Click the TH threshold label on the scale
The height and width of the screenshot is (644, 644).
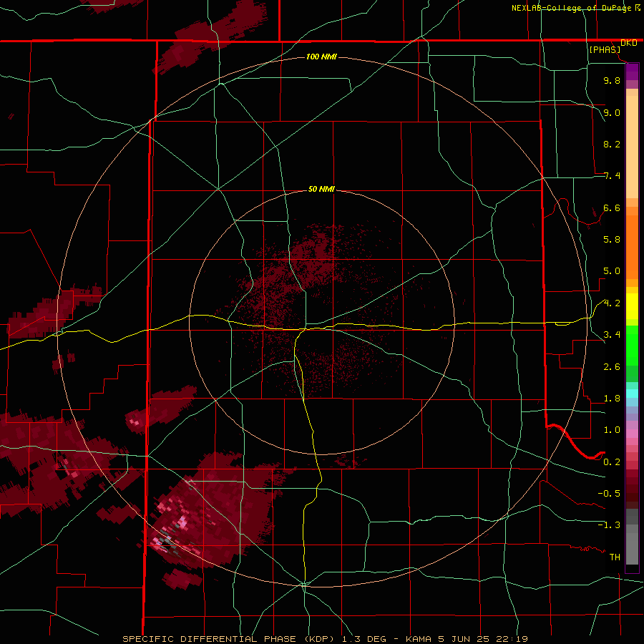point(615,557)
